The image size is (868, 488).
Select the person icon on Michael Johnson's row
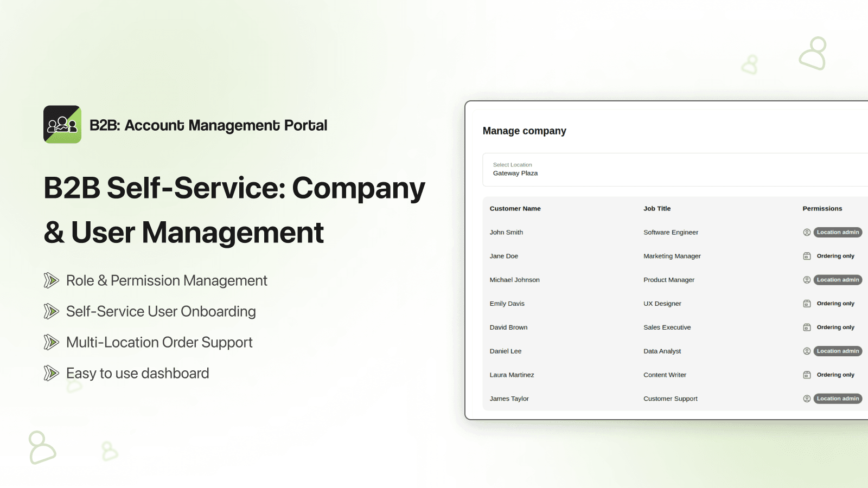click(807, 280)
